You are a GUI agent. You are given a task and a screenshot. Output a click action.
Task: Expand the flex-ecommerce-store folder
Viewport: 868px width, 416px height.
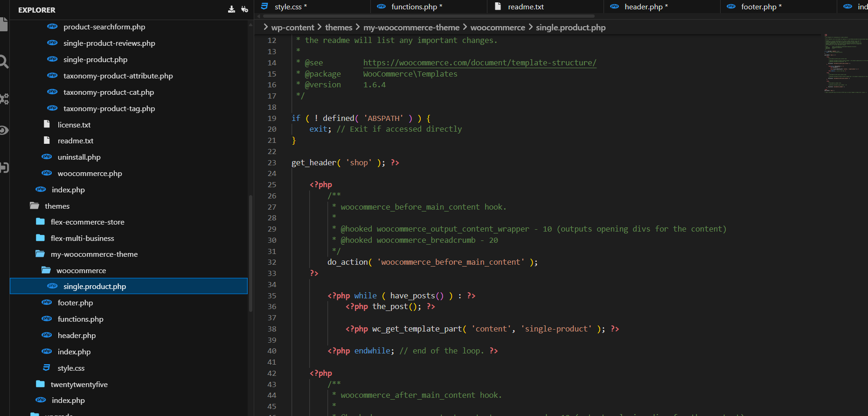click(x=41, y=222)
